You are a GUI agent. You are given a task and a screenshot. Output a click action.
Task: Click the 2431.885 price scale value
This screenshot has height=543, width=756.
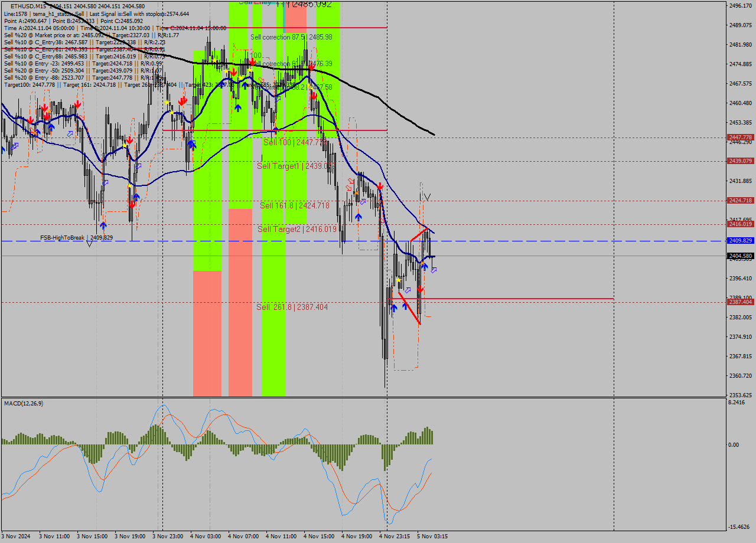pos(741,181)
